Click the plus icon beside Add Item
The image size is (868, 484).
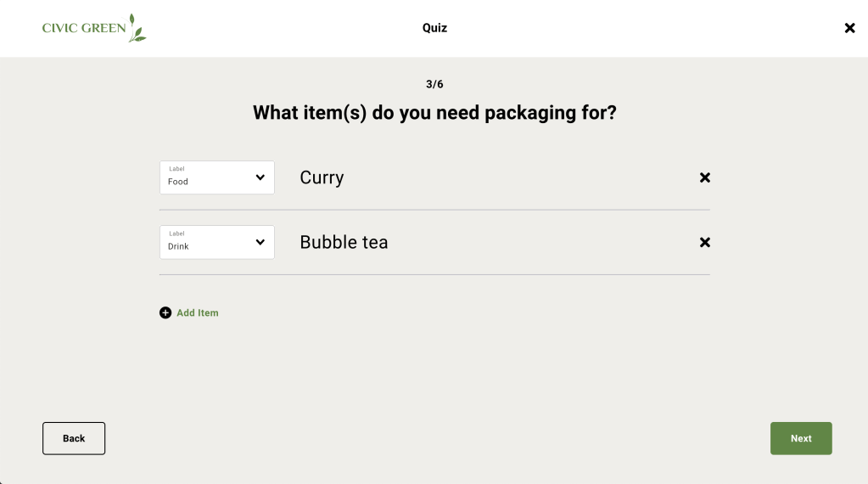pyautogui.click(x=165, y=312)
